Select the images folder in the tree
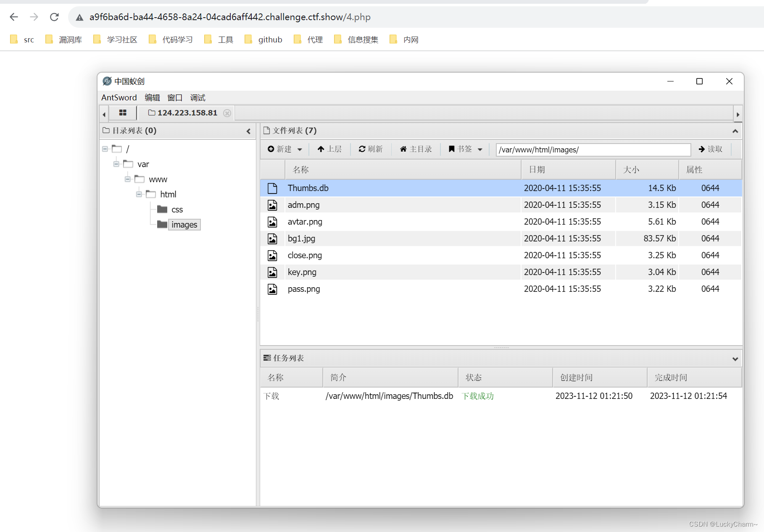764x532 pixels. (x=184, y=225)
